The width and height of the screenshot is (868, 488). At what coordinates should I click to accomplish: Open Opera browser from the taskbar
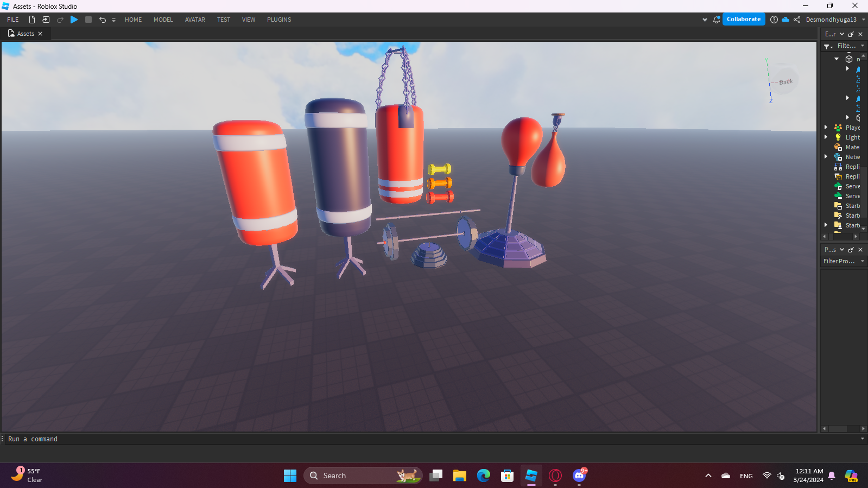coord(555,476)
